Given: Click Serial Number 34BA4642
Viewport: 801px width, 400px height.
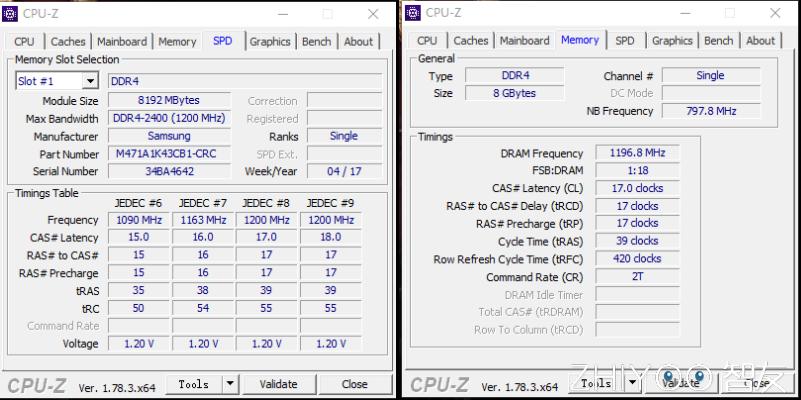Looking at the screenshot, I should pos(169,171).
